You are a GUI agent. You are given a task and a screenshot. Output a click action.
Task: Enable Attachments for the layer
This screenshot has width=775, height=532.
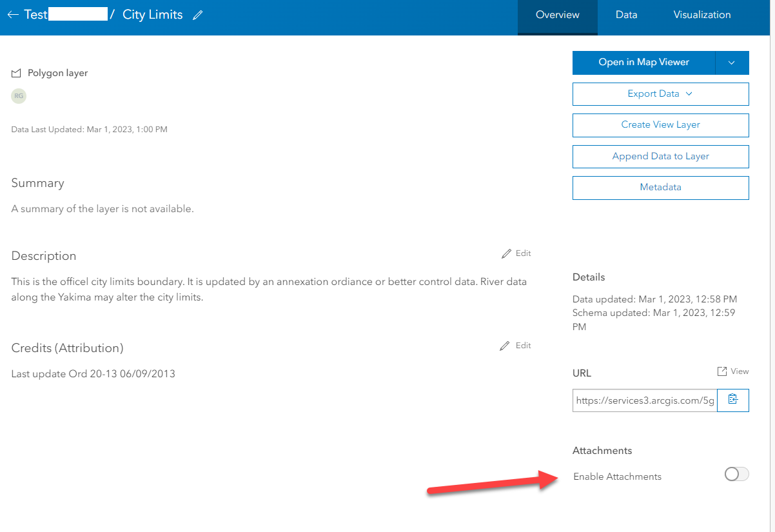736,474
